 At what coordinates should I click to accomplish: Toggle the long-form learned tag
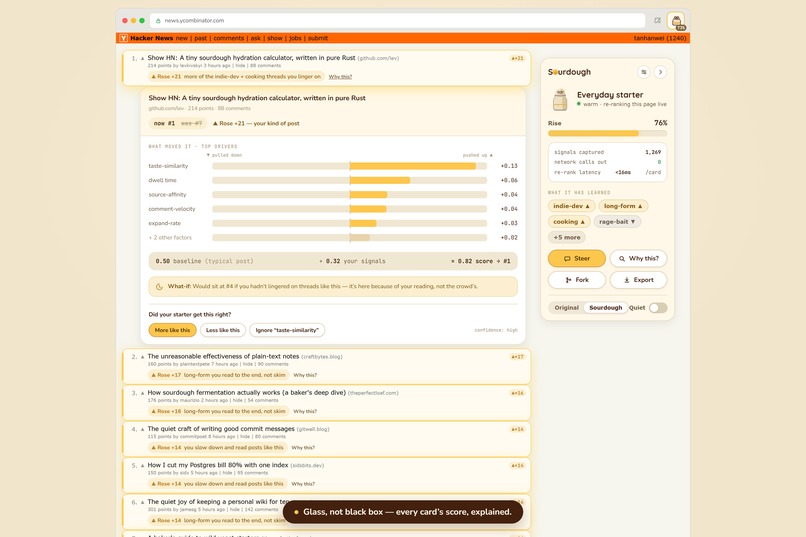click(x=623, y=206)
